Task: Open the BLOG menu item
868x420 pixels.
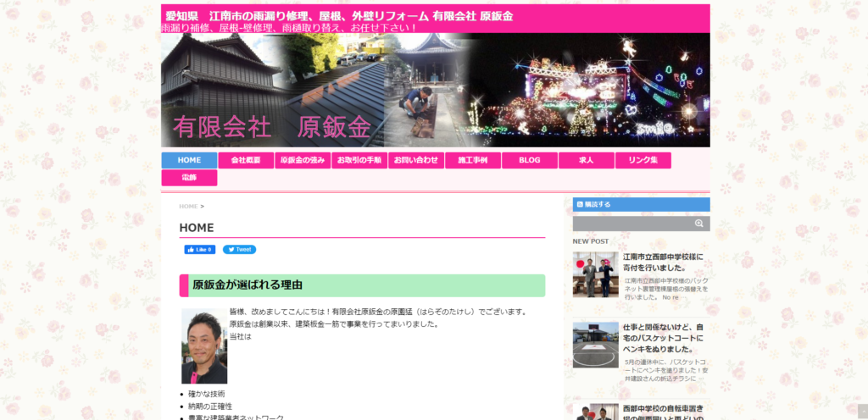Action: click(x=530, y=160)
